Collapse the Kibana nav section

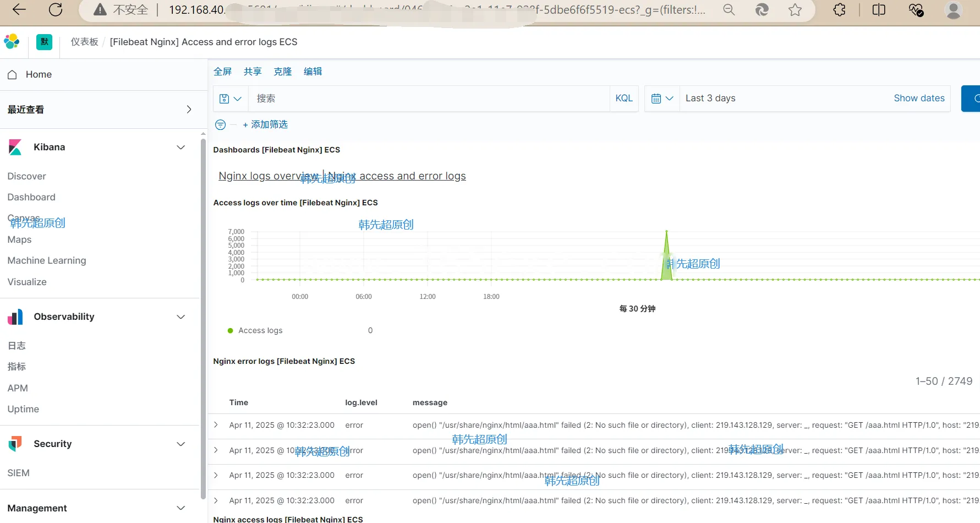click(x=181, y=147)
